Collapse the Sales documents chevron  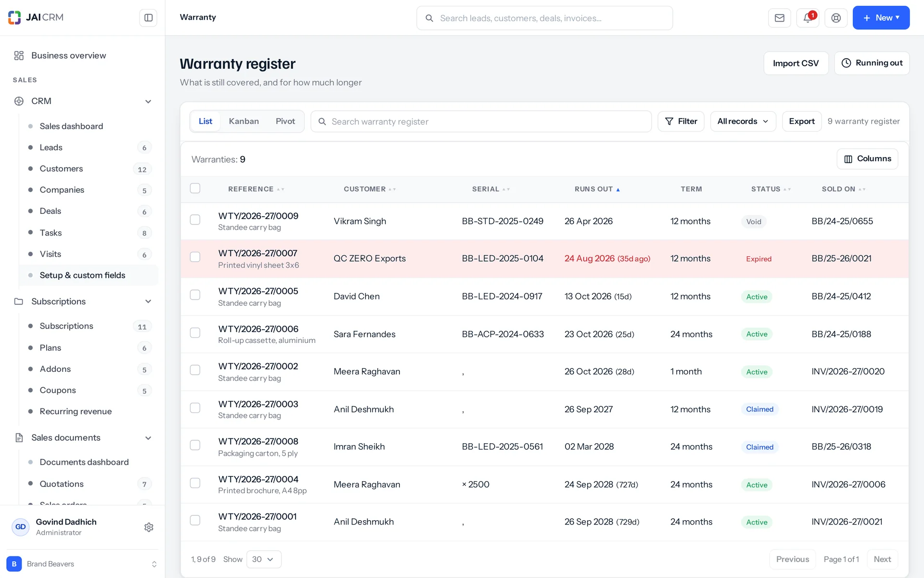(x=148, y=438)
